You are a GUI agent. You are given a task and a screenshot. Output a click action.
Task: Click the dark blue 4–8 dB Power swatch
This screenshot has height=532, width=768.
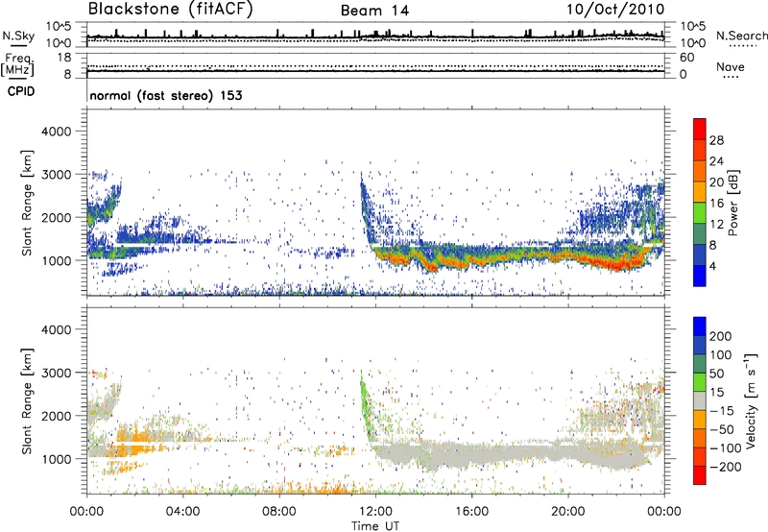click(700, 254)
